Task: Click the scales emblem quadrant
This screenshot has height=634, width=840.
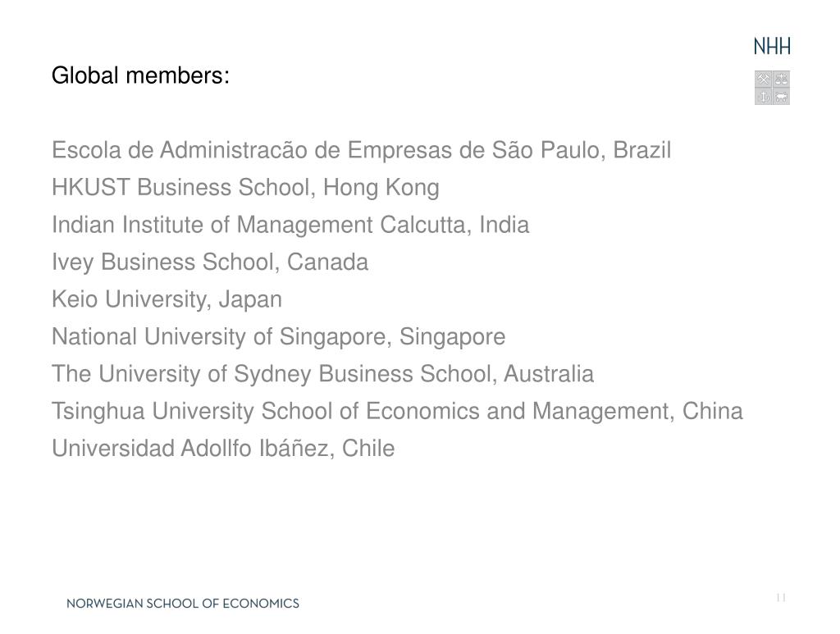Action: [x=781, y=79]
